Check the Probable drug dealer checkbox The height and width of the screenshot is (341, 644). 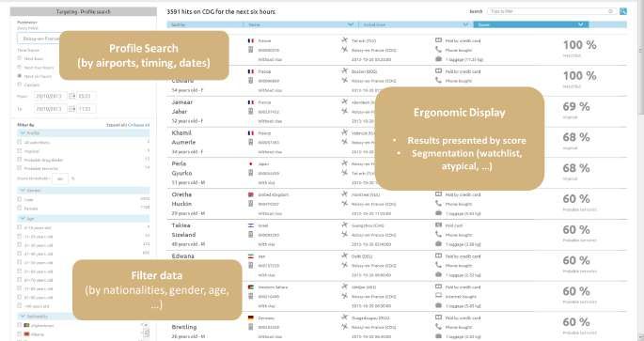(20, 160)
